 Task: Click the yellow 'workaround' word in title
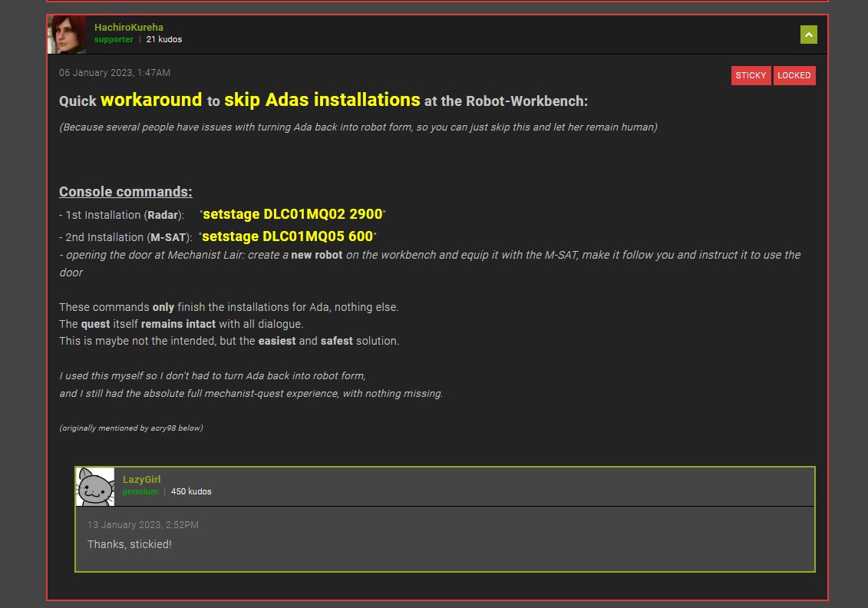coord(151,100)
